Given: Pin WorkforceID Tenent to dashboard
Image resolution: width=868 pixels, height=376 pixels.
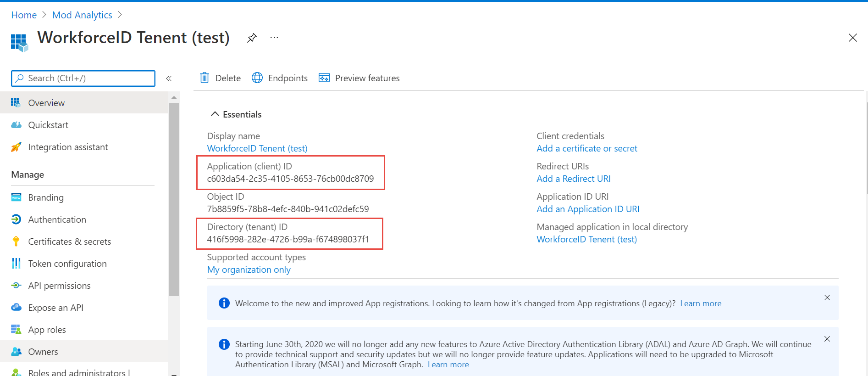Looking at the screenshot, I should coord(252,38).
